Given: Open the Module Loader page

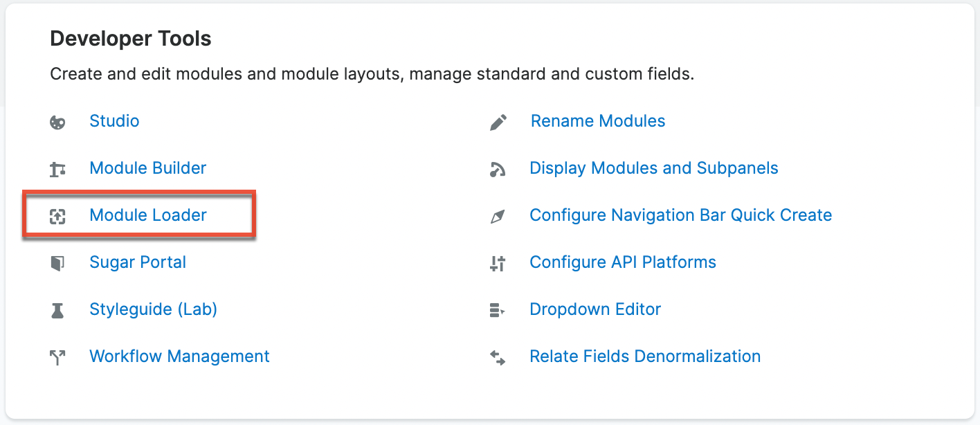Looking at the screenshot, I should pyautogui.click(x=147, y=216).
